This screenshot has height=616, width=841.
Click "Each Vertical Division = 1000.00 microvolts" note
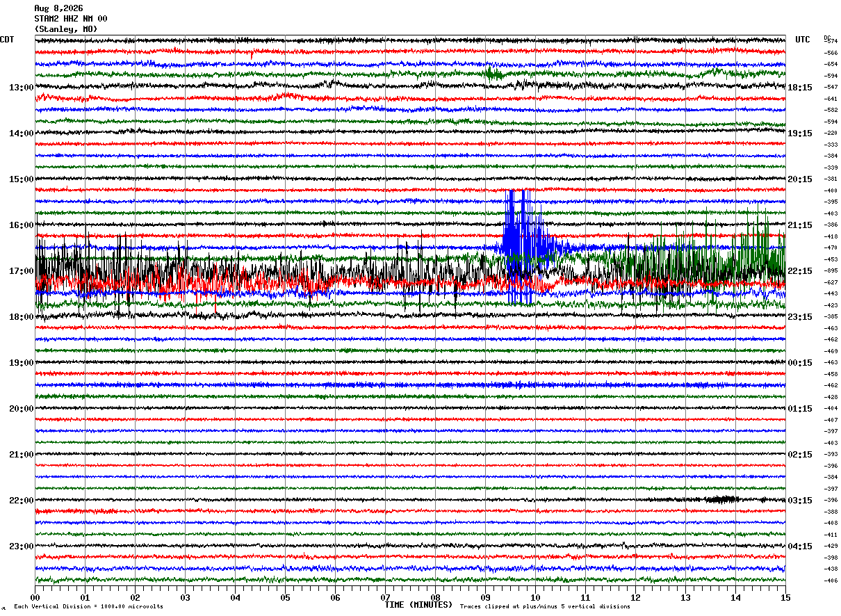89,606
